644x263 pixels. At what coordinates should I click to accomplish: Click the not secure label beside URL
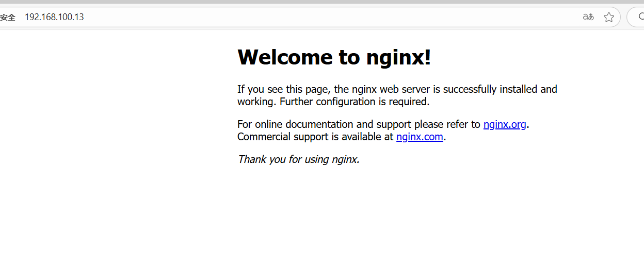(8, 18)
